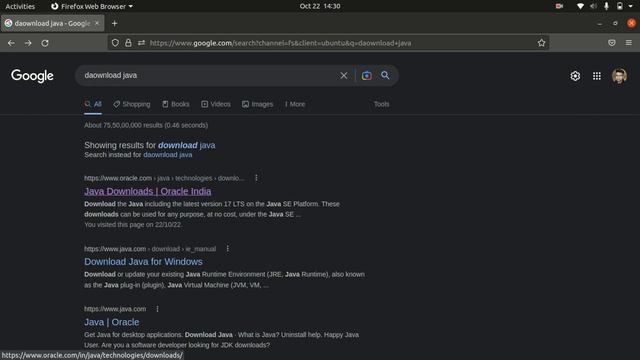Open the Wi-Fi network indicator
Screen dimensions: 640x360
pos(580,6)
